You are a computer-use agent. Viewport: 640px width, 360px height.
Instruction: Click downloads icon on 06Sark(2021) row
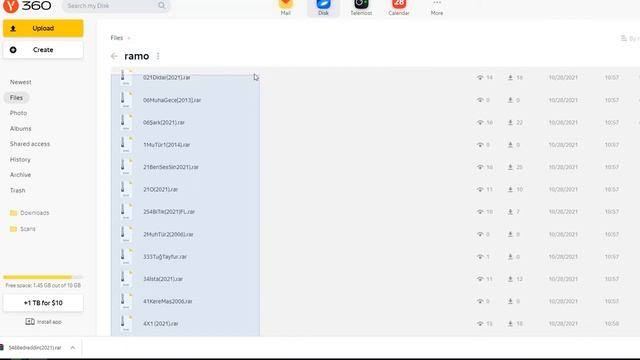[510, 122]
